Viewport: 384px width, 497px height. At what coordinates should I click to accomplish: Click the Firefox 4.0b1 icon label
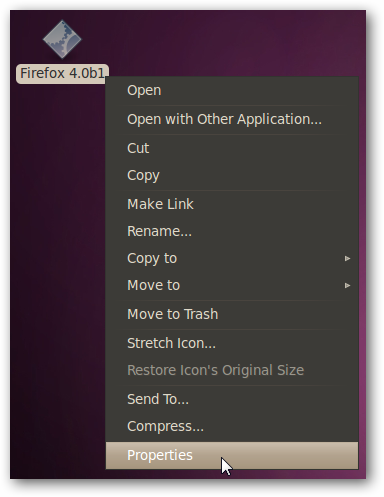coord(62,74)
